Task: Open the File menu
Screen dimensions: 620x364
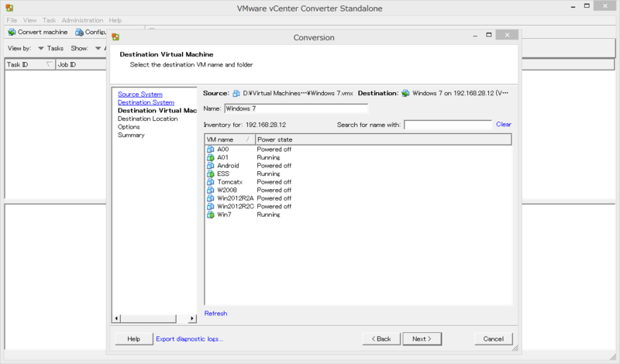Action: [x=12, y=20]
